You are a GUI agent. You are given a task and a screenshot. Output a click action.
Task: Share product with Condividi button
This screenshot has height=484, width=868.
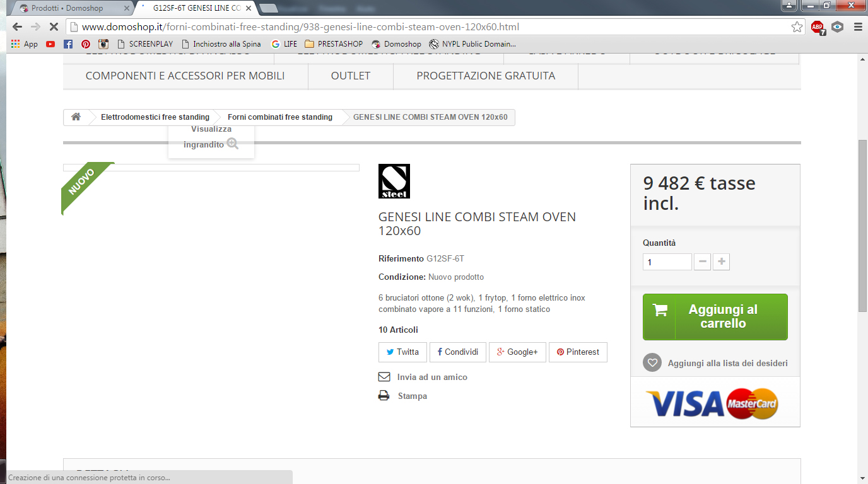458,352
